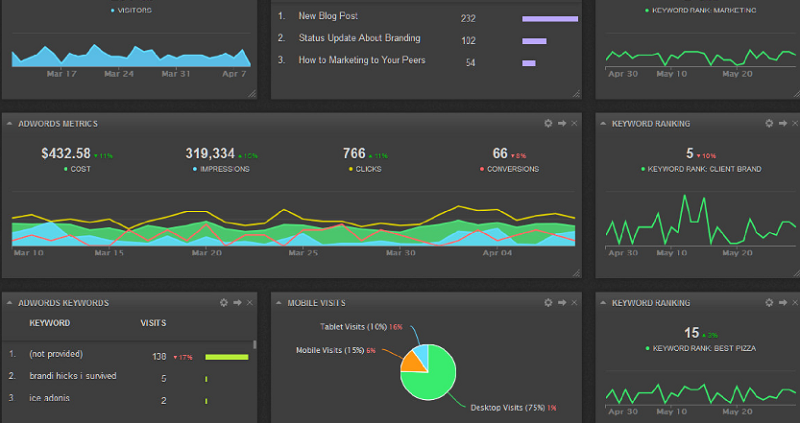Close the Adwords Keywords widget
Screen dimensions: 800x423
pyautogui.click(x=250, y=302)
